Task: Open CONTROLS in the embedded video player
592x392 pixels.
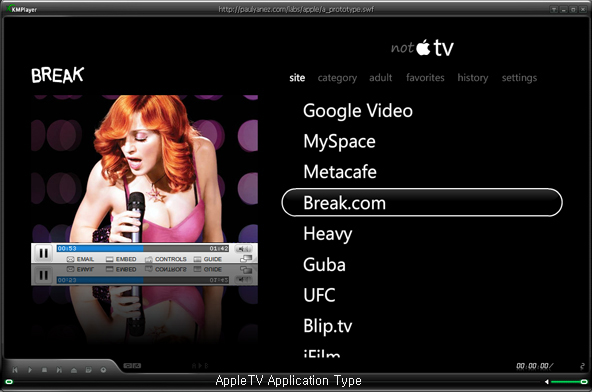Action: [x=166, y=259]
